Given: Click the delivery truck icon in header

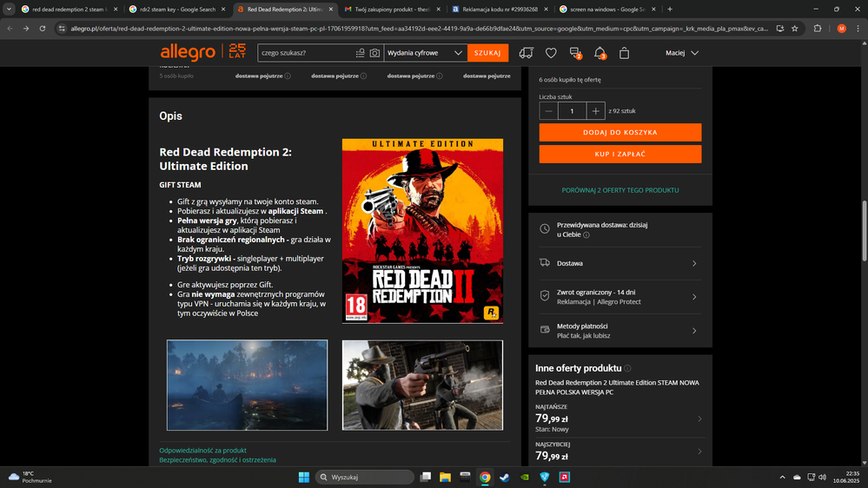Looking at the screenshot, I should (x=526, y=53).
